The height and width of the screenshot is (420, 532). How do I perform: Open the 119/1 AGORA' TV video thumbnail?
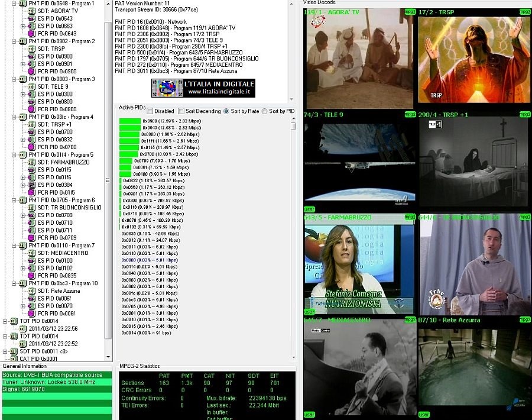[x=359, y=59]
